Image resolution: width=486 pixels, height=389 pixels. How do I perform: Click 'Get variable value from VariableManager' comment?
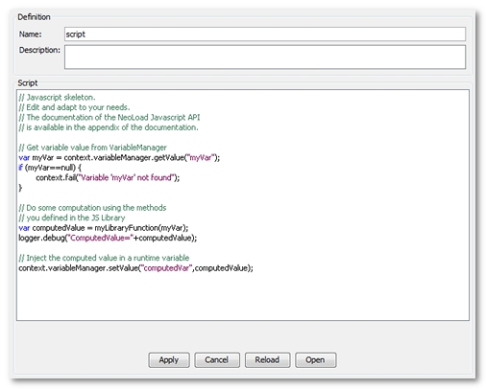(x=93, y=147)
